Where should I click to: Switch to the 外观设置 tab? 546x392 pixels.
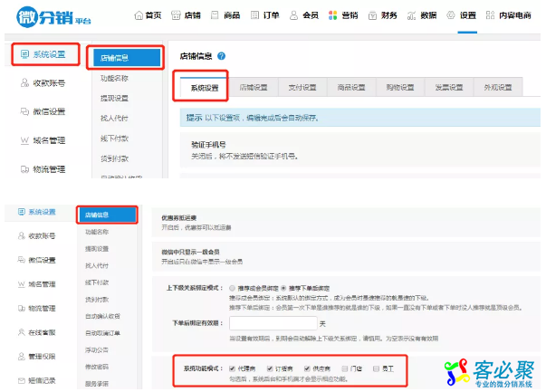coord(498,88)
